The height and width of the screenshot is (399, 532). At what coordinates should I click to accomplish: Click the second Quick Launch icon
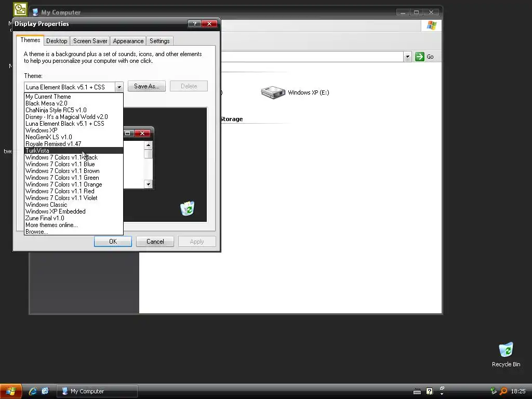45,391
